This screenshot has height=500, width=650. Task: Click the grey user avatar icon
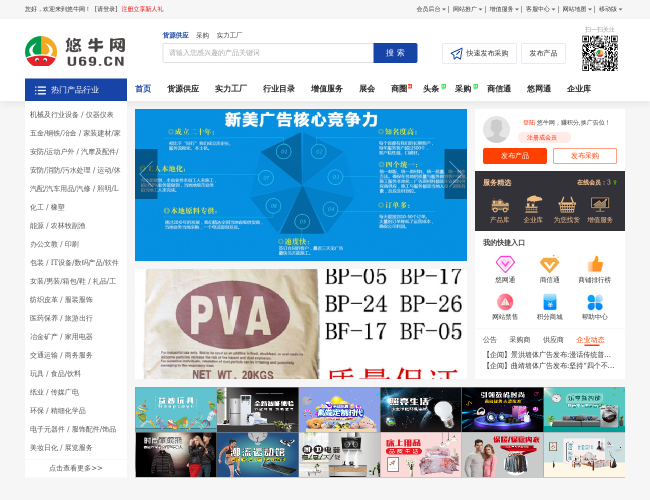coord(496,130)
